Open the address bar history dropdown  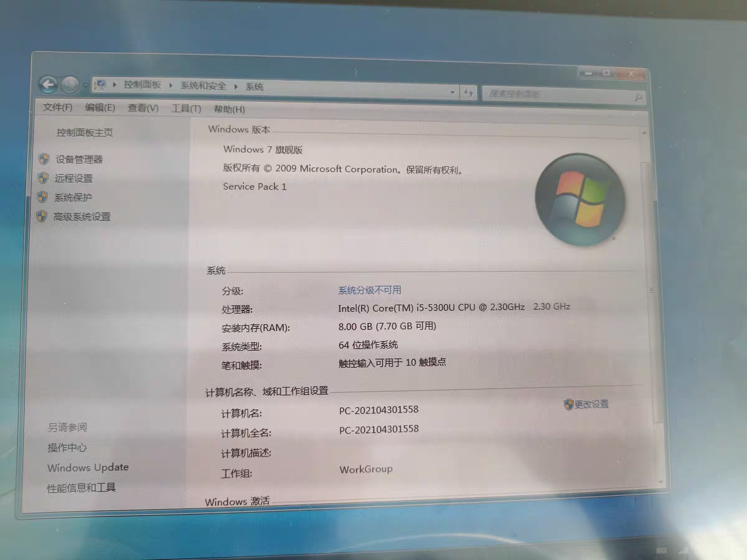453,93
